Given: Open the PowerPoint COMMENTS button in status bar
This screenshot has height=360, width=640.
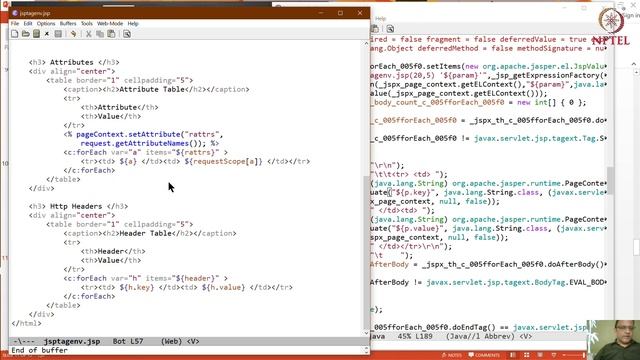Looking at the screenshot, I should coord(484,355).
